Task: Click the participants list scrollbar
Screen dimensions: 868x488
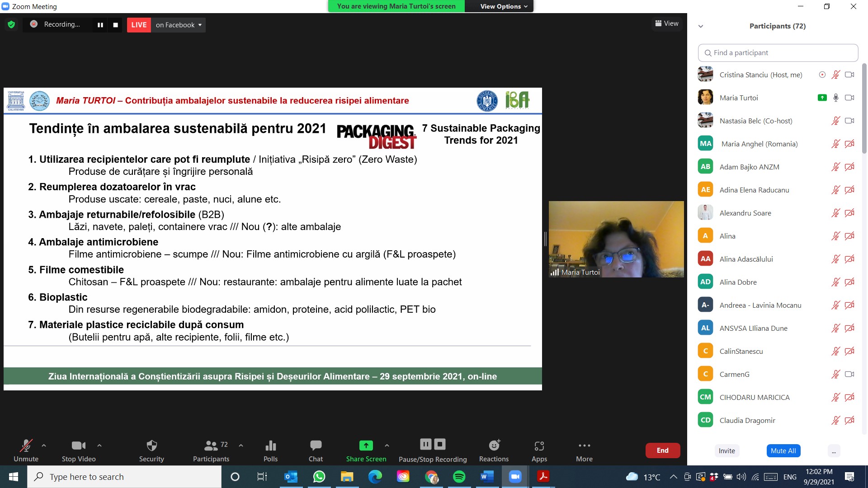Action: point(864,108)
